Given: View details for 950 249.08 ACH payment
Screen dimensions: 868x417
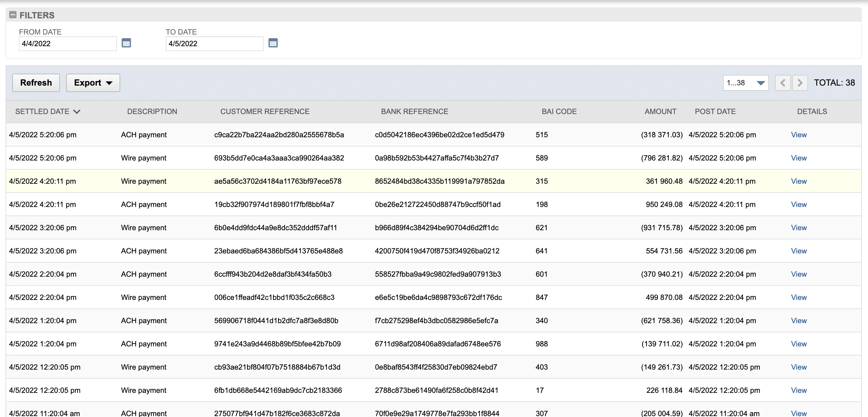Looking at the screenshot, I should 799,205.
